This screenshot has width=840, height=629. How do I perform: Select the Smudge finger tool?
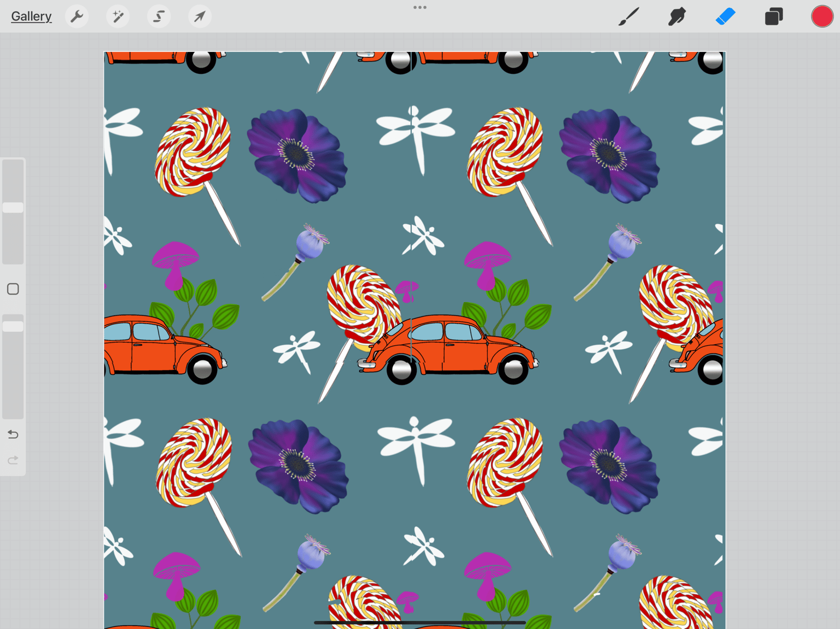pos(677,16)
